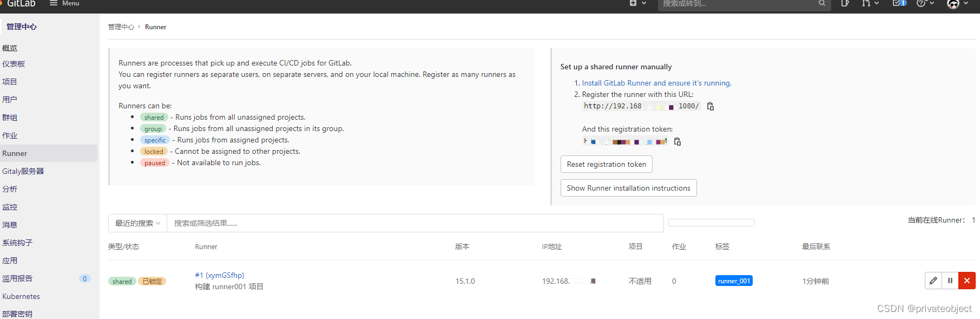The width and height of the screenshot is (980, 319).
Task: Click 类型/状态 column header
Action: 123,246
